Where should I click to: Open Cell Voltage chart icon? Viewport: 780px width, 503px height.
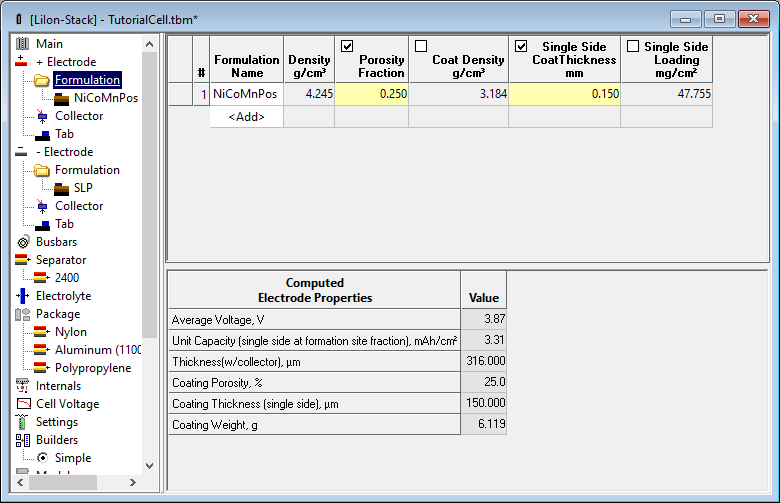(x=22, y=404)
